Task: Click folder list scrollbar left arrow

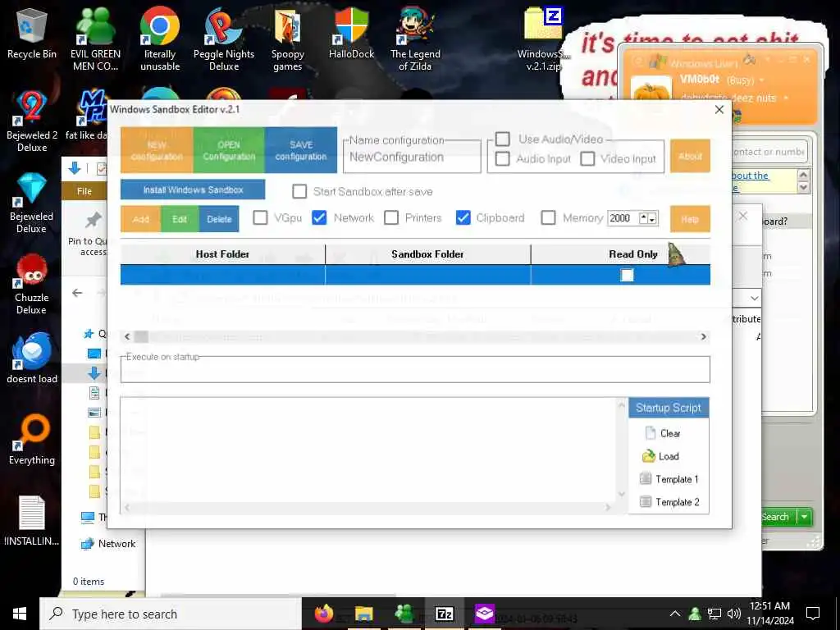Action: pyautogui.click(x=127, y=336)
